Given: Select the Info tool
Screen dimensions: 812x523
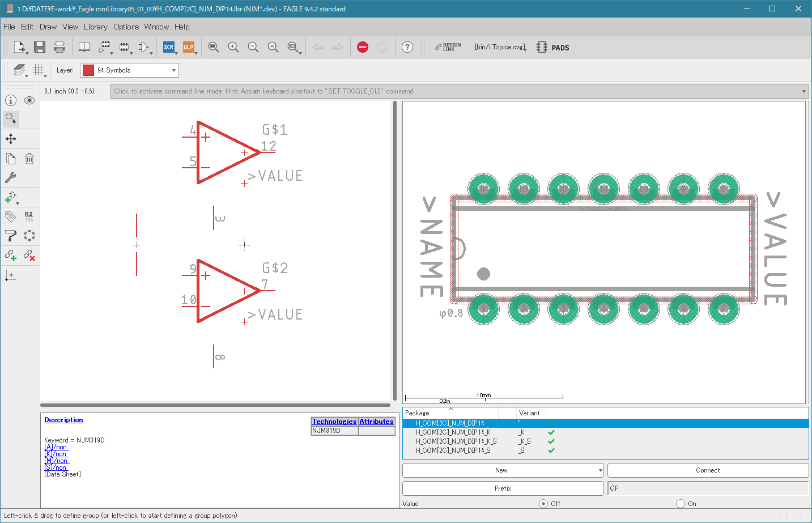Looking at the screenshot, I should (11, 100).
